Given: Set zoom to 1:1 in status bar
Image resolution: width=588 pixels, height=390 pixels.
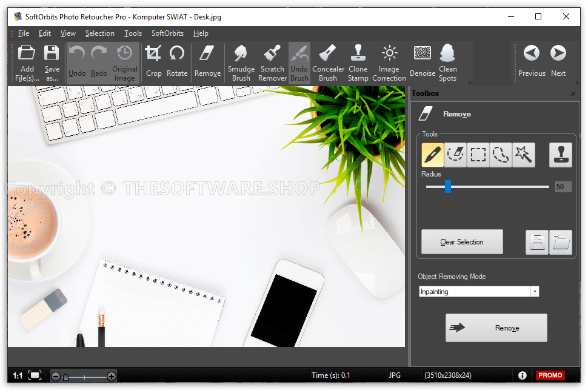Looking at the screenshot, I should tap(18, 375).
